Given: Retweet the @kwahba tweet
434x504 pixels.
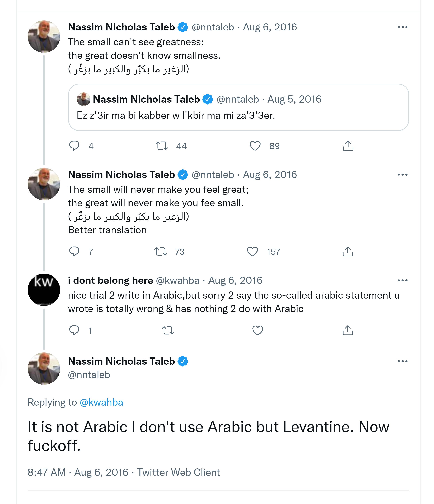Looking at the screenshot, I should tap(168, 330).
